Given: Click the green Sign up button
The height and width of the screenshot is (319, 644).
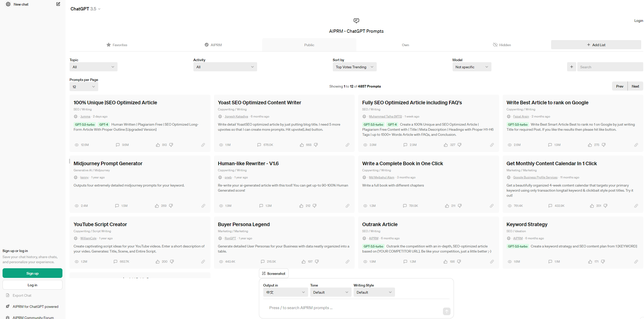Looking at the screenshot, I should pyautogui.click(x=32, y=273).
